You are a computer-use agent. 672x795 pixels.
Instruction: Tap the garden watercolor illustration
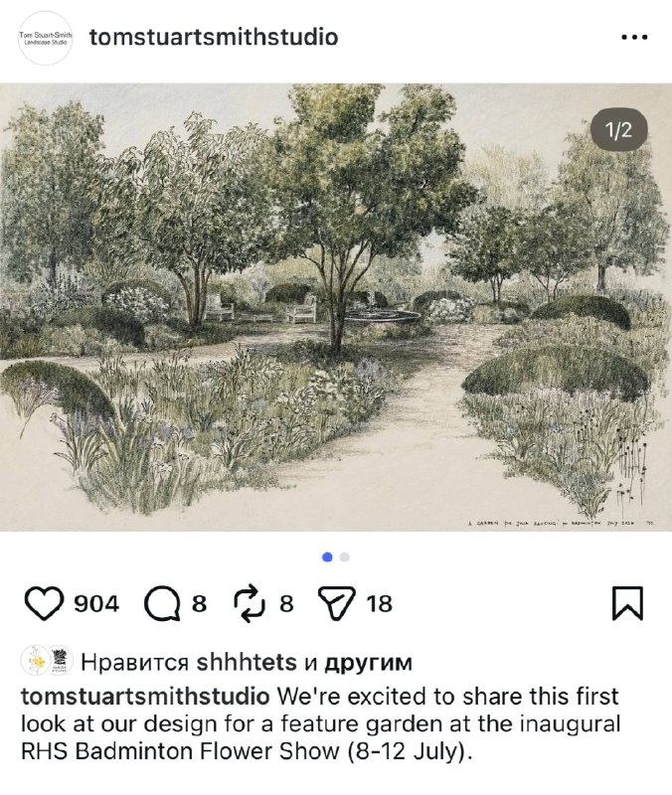coord(336,307)
